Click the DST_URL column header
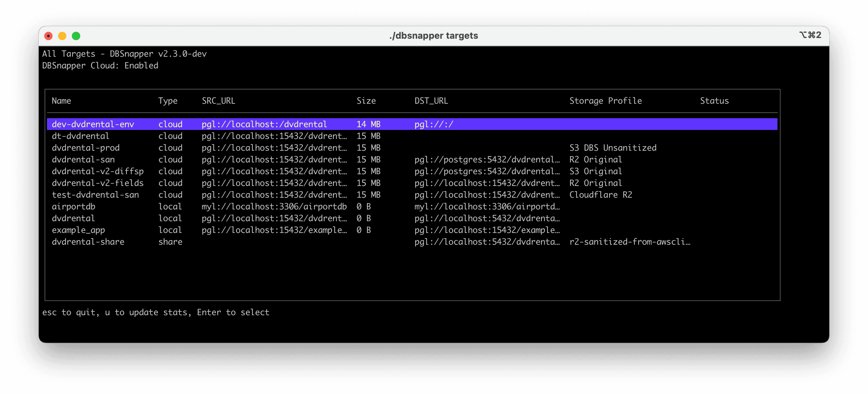This screenshot has height=394, width=868. click(431, 101)
